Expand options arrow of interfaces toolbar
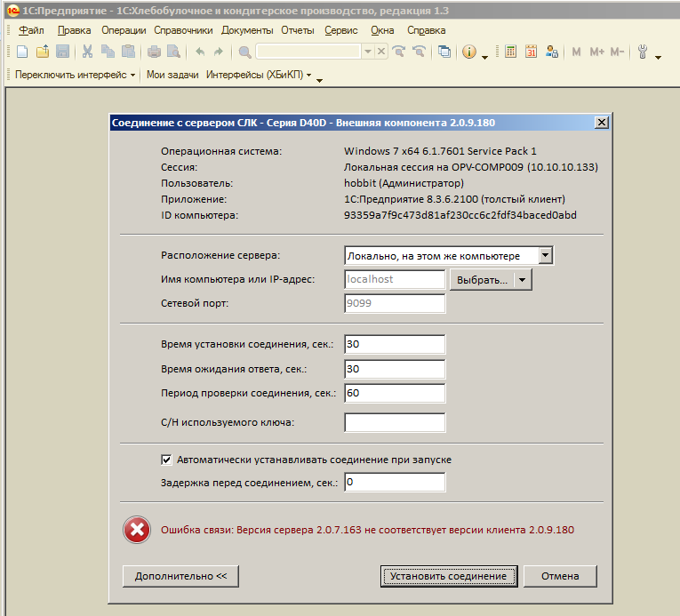Viewport: 680px width, 616px height. point(320,81)
